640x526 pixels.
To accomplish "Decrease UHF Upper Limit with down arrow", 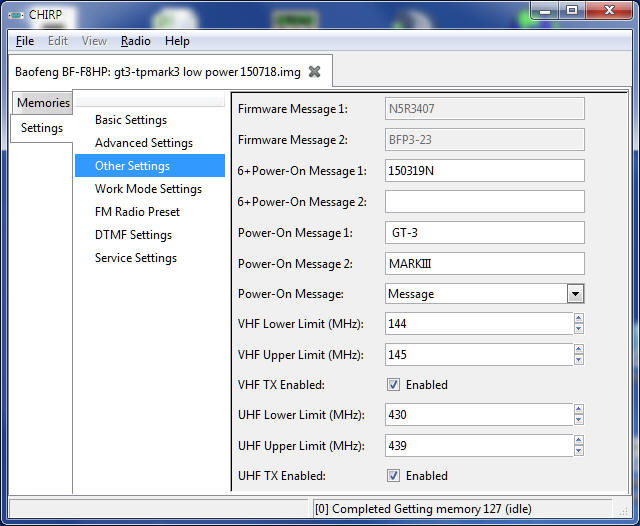I will coord(578,451).
